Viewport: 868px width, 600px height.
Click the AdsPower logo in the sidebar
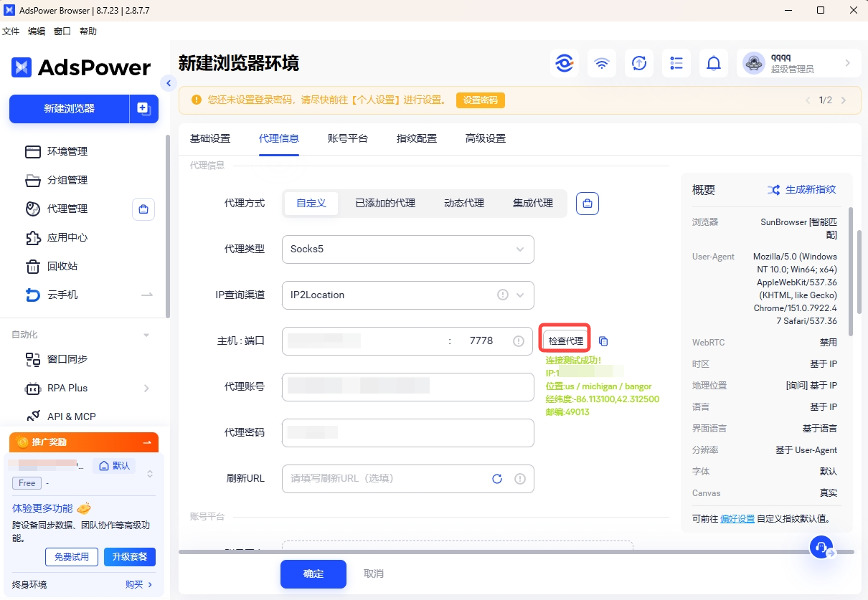(81, 67)
